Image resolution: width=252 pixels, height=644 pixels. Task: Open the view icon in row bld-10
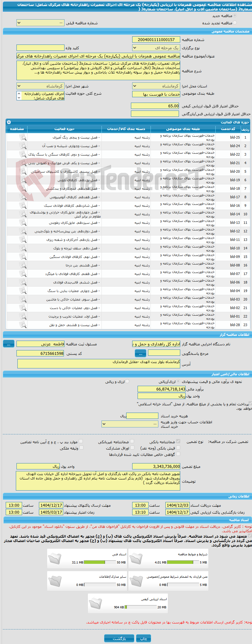click(22, 248)
